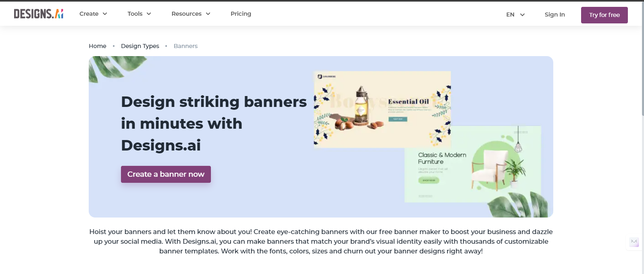Image resolution: width=644 pixels, height=274 pixels.
Task: Click the chevron next to Tools
Action: point(149,14)
